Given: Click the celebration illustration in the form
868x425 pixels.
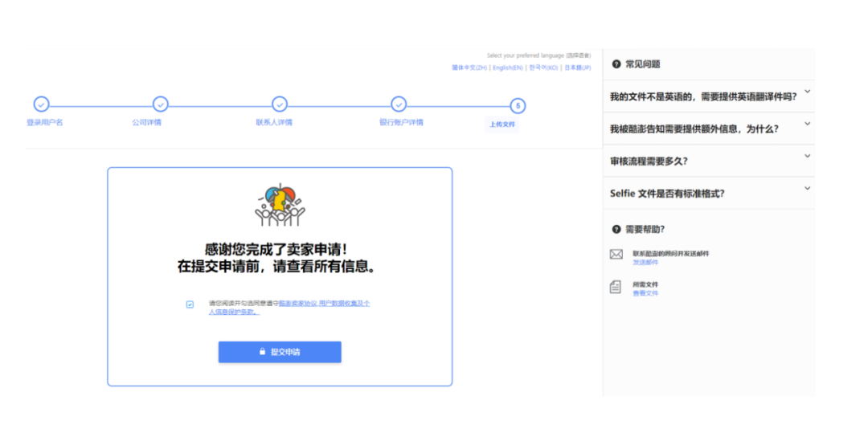Looking at the screenshot, I should pyautogui.click(x=279, y=204).
